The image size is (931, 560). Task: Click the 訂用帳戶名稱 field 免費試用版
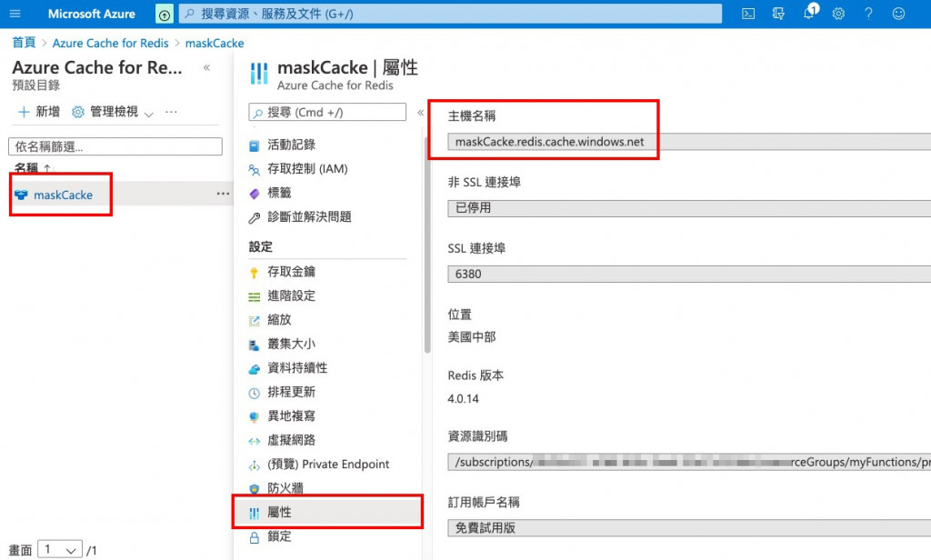pyautogui.click(x=689, y=528)
